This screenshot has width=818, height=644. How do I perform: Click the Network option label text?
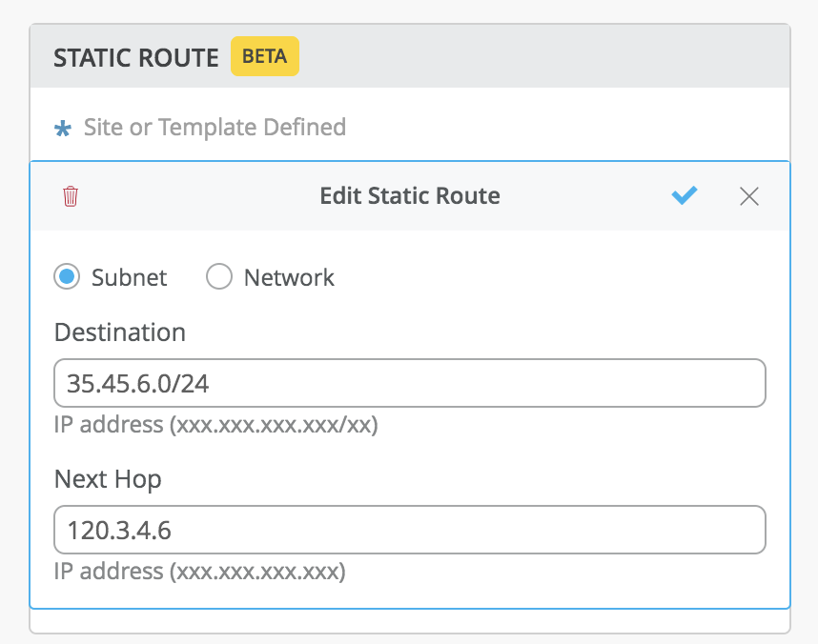289,277
